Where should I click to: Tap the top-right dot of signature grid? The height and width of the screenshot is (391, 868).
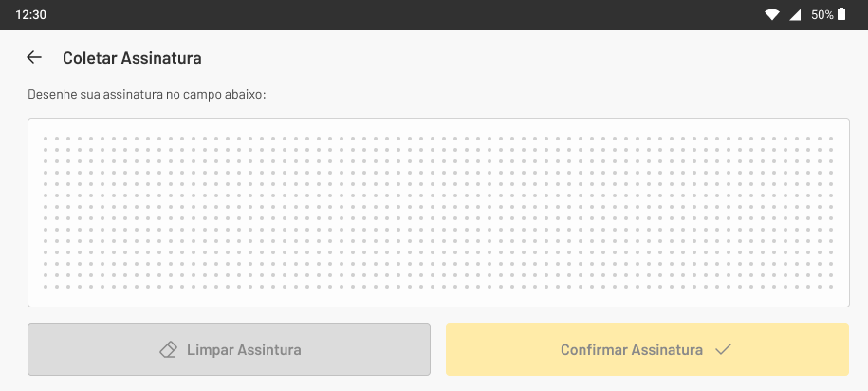pos(830,139)
